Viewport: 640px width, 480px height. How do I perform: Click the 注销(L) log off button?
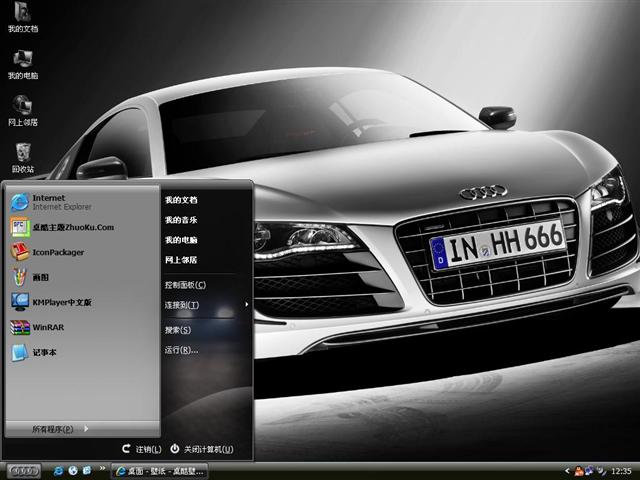141,449
